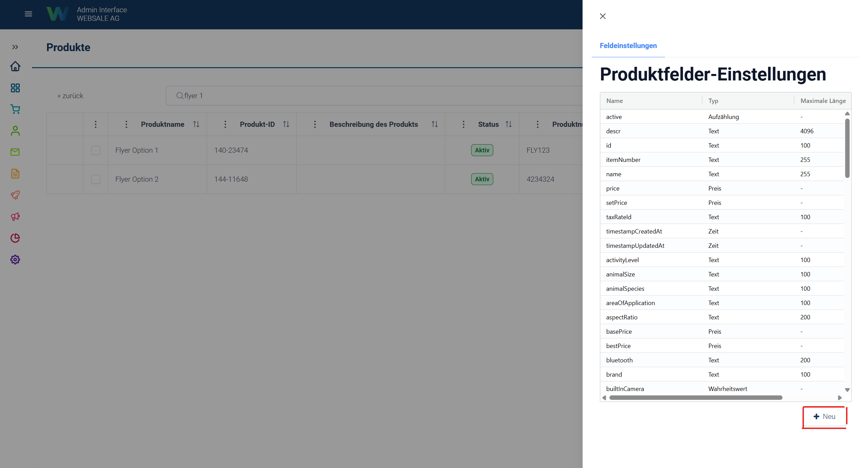The height and width of the screenshot is (468, 868).
Task: Select the active field row
Action: tap(722, 117)
